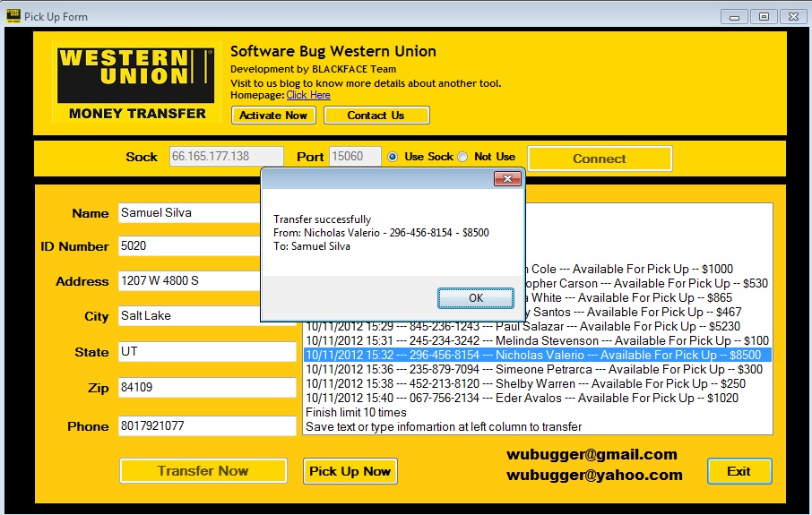Viewport: 812px width, 515px height.
Task: Close the transfer successfully dialog with X
Action: tap(507, 178)
